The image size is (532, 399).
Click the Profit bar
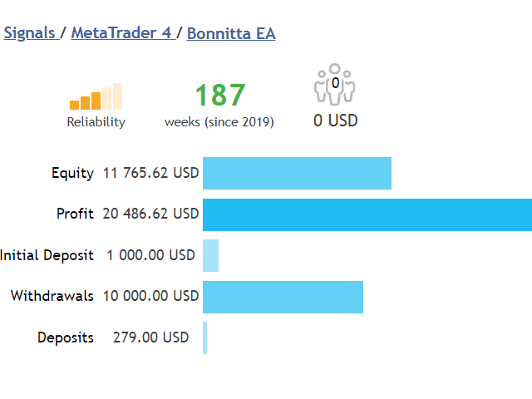click(367, 214)
